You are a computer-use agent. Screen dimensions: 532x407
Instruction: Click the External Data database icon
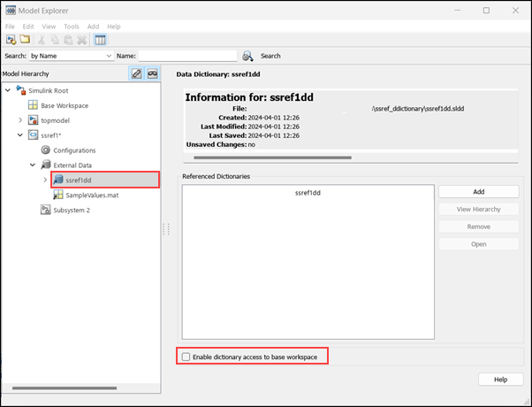tap(45, 165)
